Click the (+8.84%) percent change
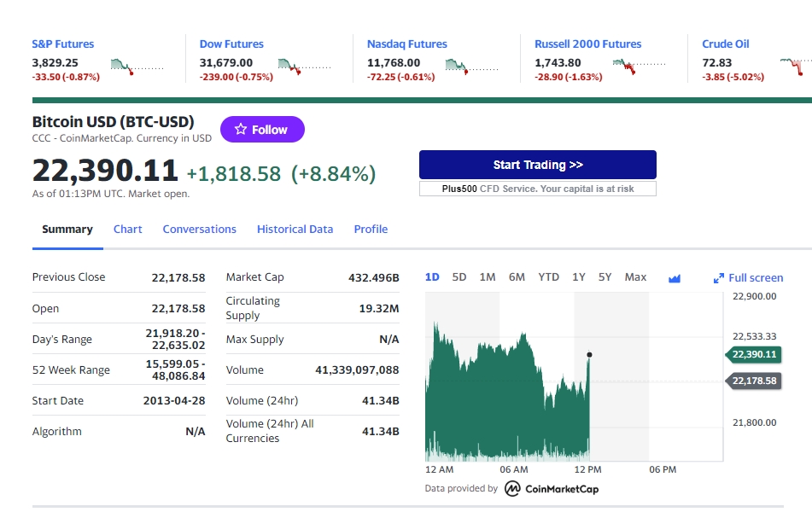The image size is (812, 512). coord(334,174)
